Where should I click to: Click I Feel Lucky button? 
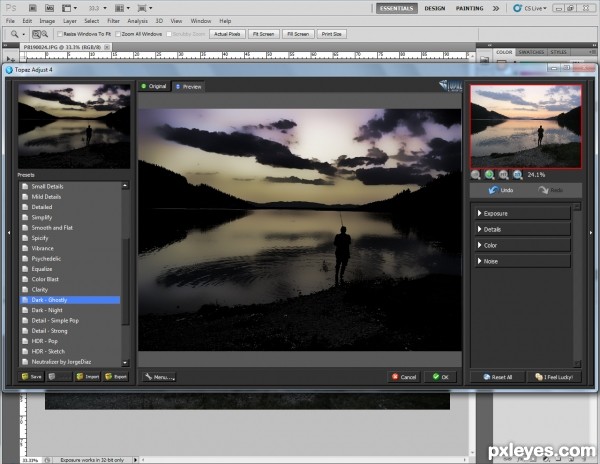tap(554, 377)
